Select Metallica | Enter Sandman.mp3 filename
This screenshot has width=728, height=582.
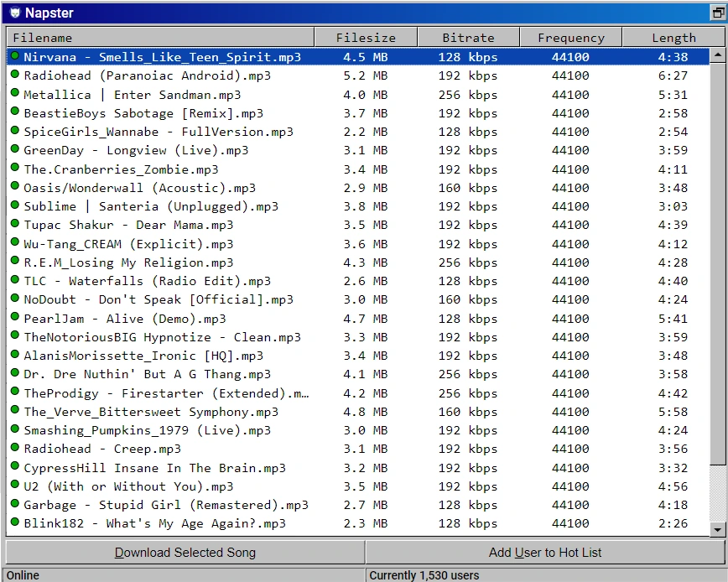click(x=133, y=95)
